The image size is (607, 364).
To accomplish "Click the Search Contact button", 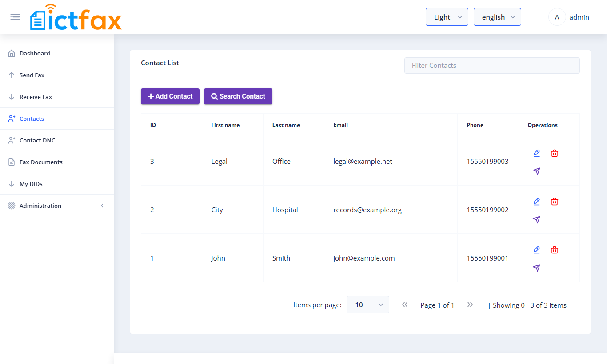I will click(238, 96).
